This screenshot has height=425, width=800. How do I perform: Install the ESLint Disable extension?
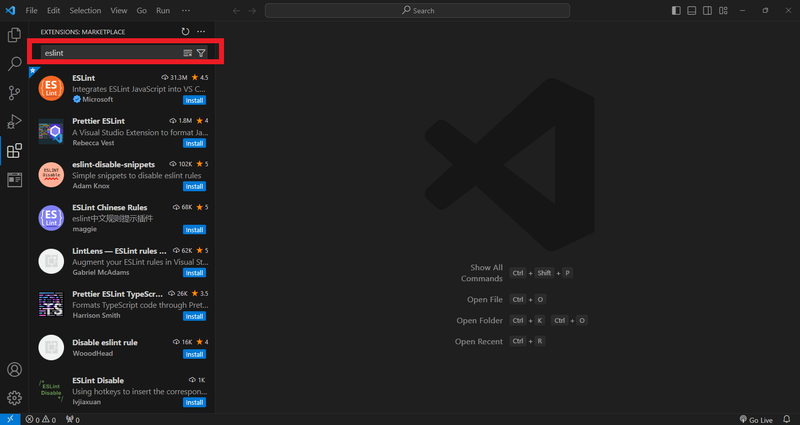pyautogui.click(x=194, y=403)
